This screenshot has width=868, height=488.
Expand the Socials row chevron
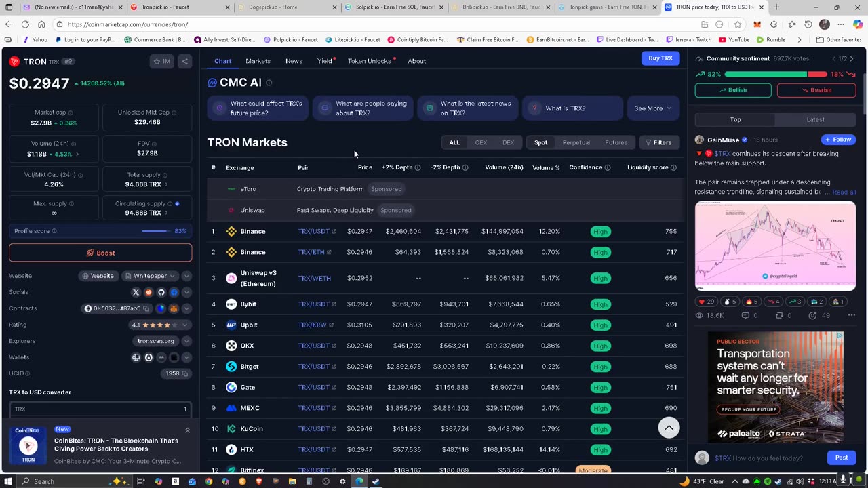click(x=186, y=292)
